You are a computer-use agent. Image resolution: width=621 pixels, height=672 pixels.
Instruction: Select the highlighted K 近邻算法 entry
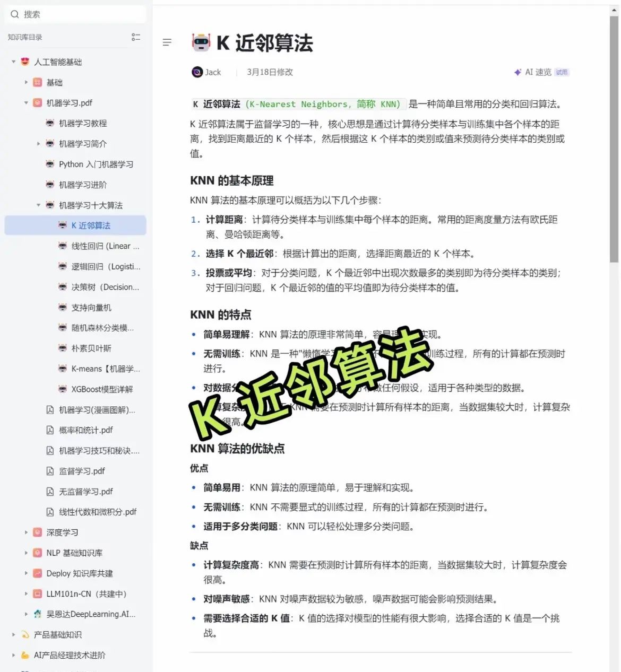click(x=91, y=225)
